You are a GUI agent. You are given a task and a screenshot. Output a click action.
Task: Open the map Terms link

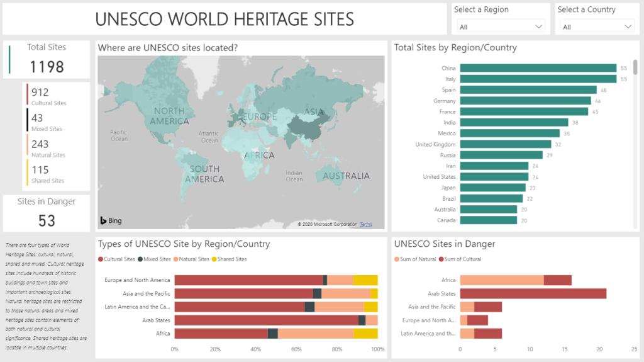tap(365, 225)
